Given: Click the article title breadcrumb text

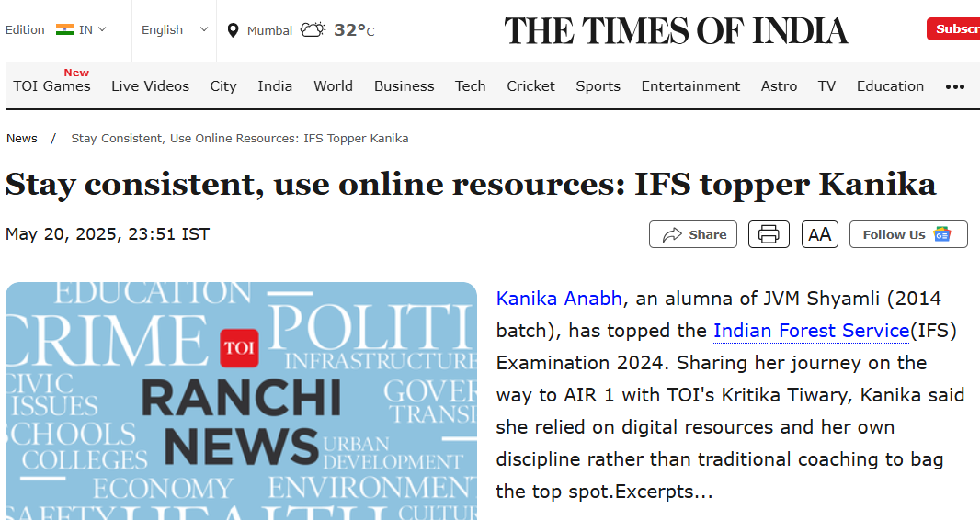Looking at the screenshot, I should tap(239, 139).
